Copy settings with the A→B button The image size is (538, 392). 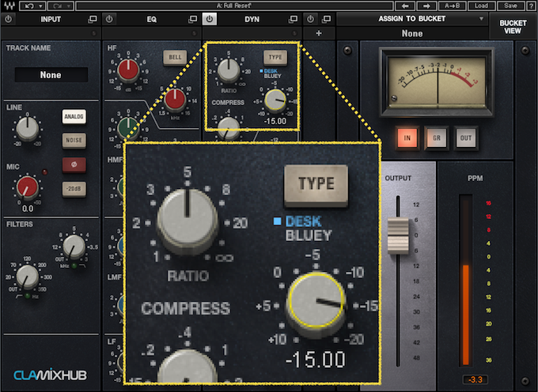click(453, 6)
